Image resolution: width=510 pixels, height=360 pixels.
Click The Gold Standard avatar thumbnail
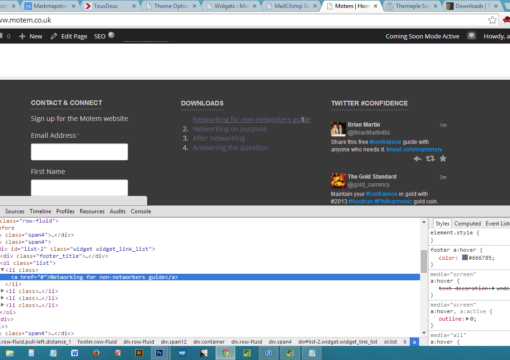coord(338,181)
